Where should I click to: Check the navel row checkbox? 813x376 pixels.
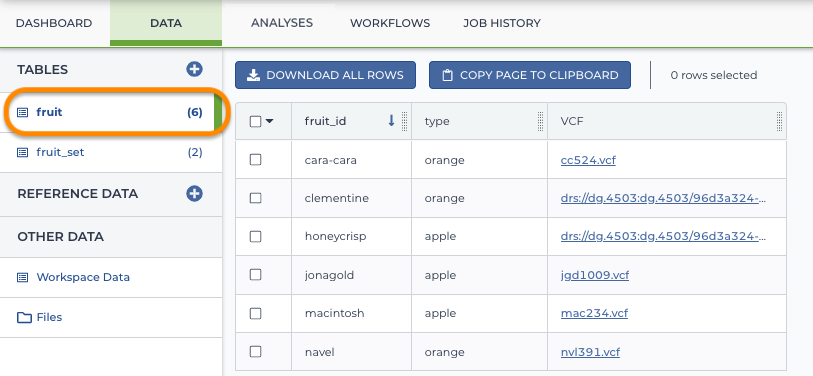click(256, 352)
